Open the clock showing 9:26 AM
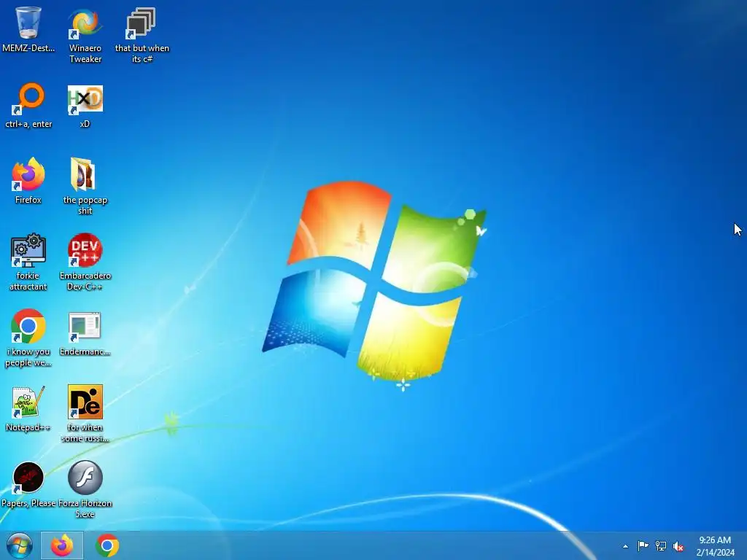The height and width of the screenshot is (560, 747). [715, 545]
